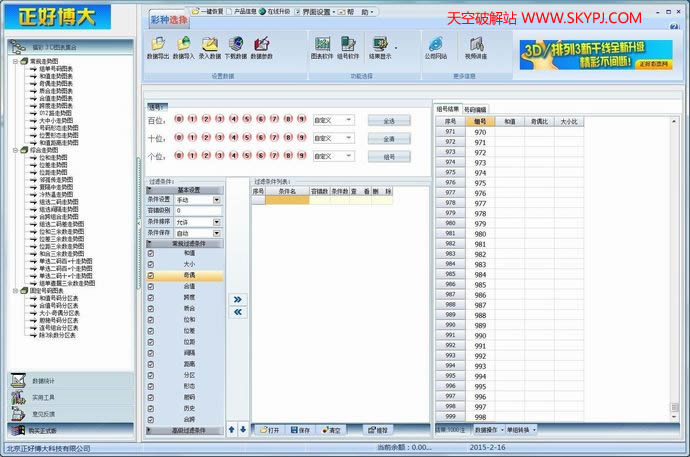The height and width of the screenshot is (457, 690).
Task: Click the 数据导入 import data icon
Action: pos(185,45)
